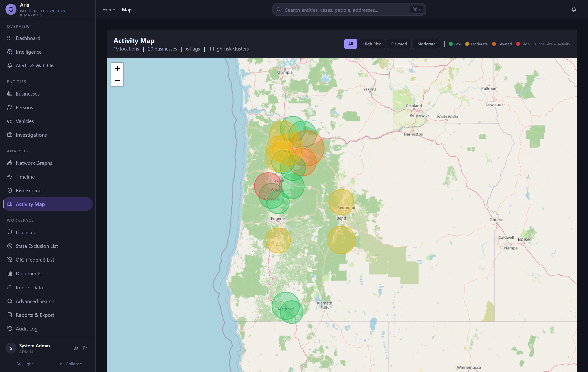Click the Risk Engine shield-check icon

(10, 190)
